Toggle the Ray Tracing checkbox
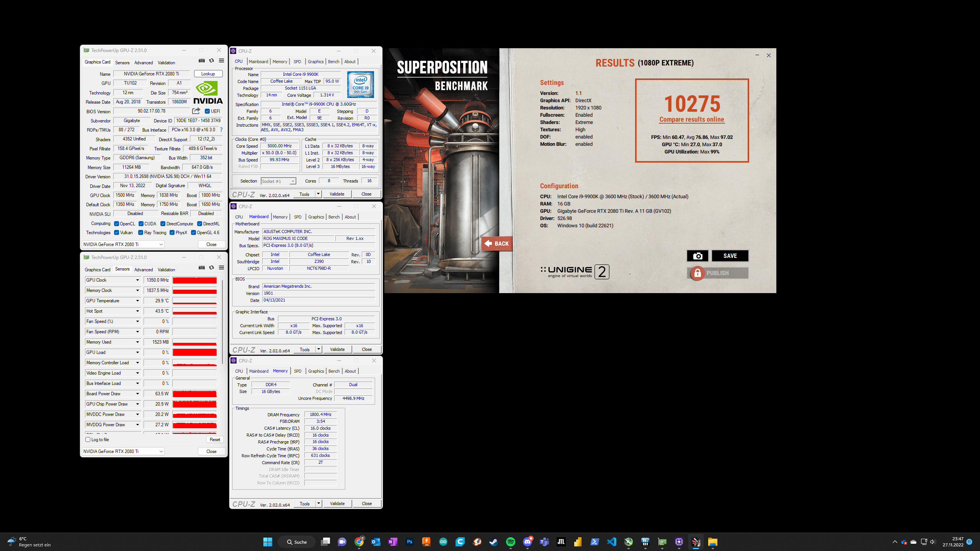This screenshot has width=980, height=551. point(140,233)
